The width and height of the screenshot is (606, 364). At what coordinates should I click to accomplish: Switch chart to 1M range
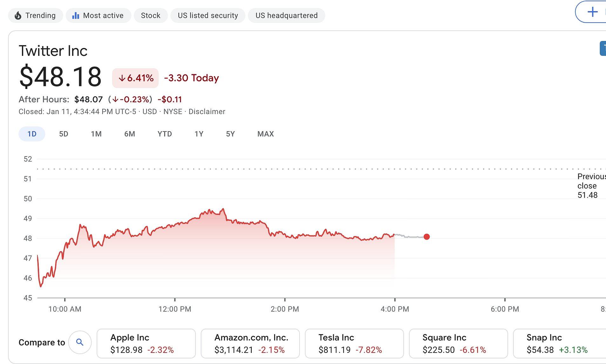coord(96,134)
